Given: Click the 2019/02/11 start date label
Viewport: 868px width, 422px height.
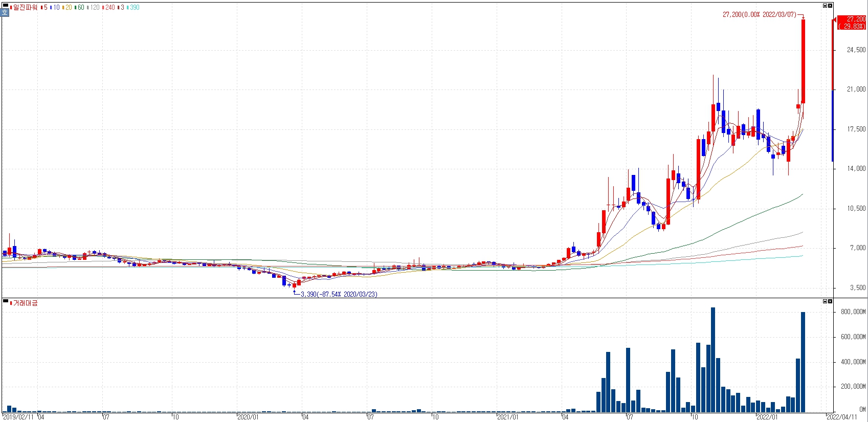Looking at the screenshot, I should [18, 417].
